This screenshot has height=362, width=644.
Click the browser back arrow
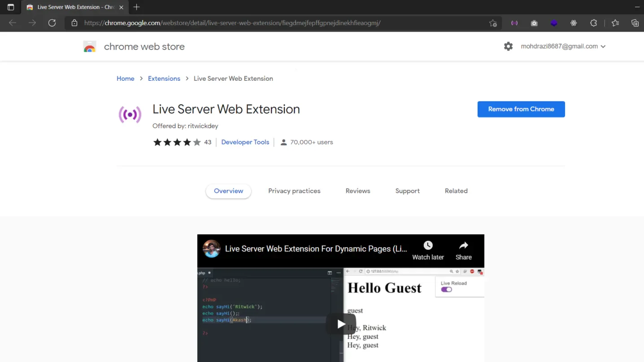[13, 23]
